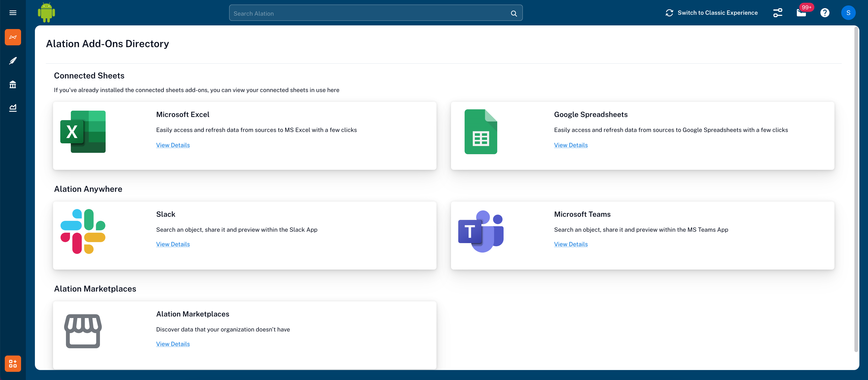Open the user avatar S menu
This screenshot has height=380, width=868.
pos(848,13)
